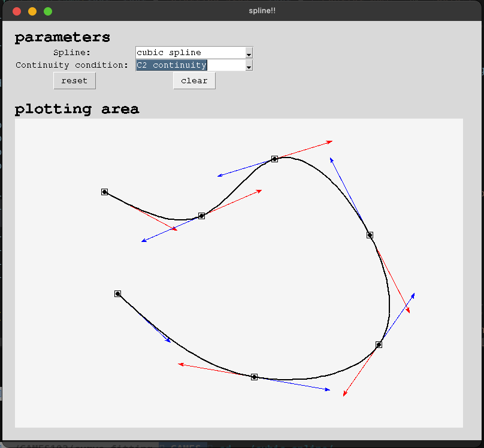Screen dimensions: 484x448
Task: Click the rightmost blue tangent arrowhead
Action: click(x=413, y=295)
